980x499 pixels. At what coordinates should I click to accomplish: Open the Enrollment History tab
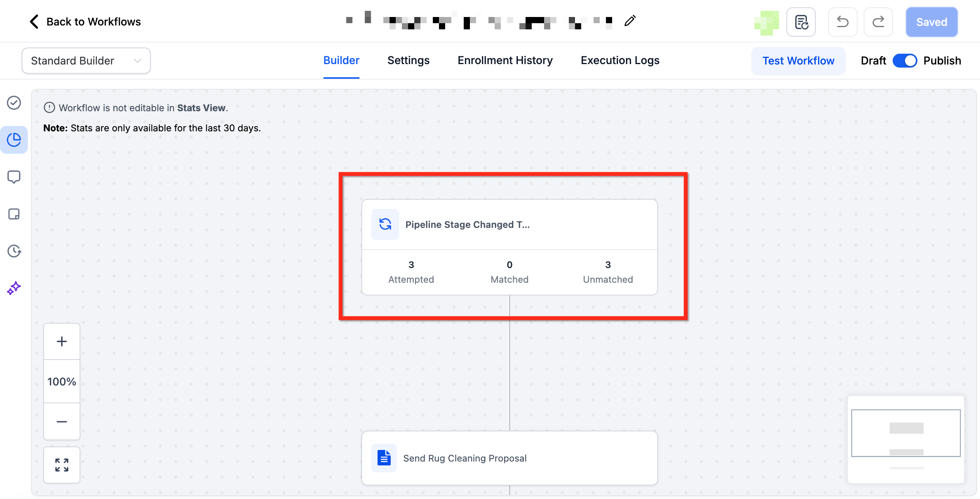(x=505, y=61)
